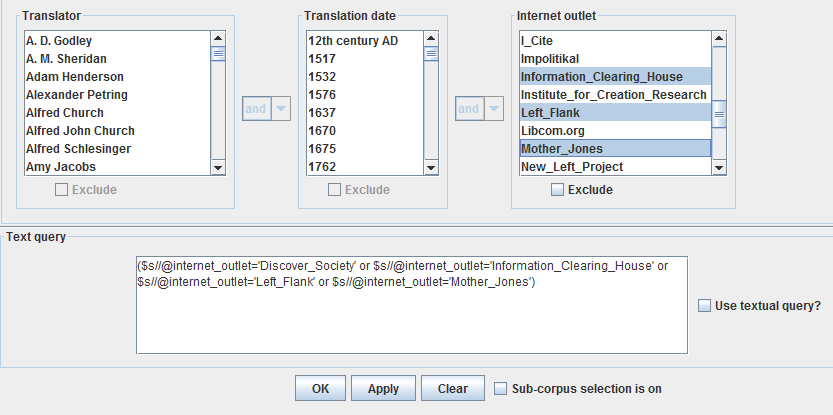Click the Translation date scroll-down arrow
This screenshot has width=833, height=415.
[431, 167]
